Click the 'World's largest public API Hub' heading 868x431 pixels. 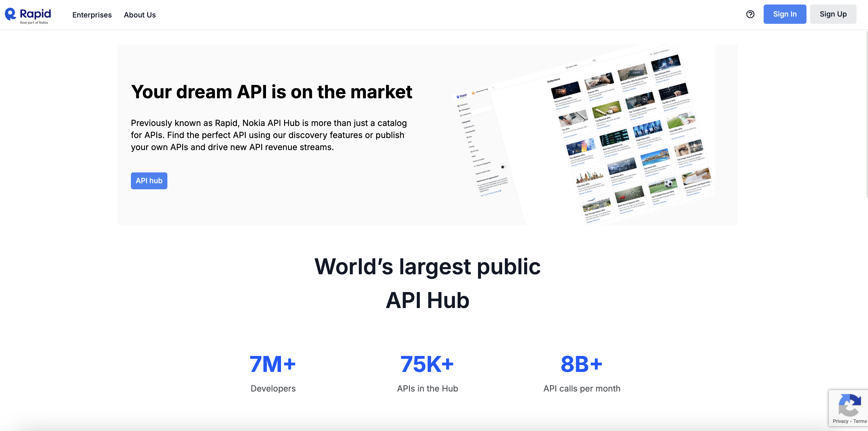pyautogui.click(x=427, y=283)
